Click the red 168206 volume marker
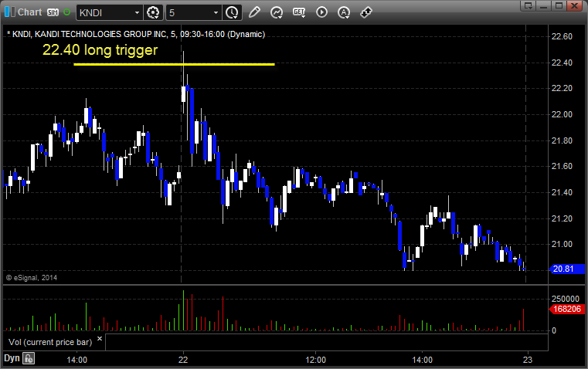 (567, 309)
